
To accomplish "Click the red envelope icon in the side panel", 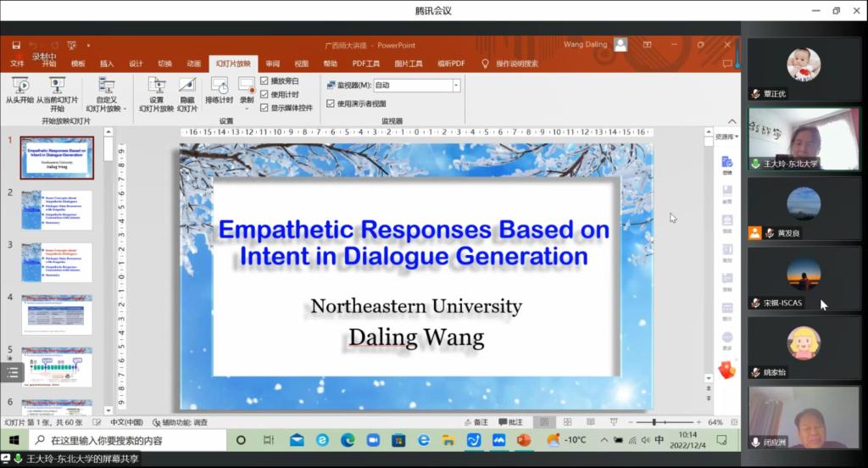I will [726, 370].
